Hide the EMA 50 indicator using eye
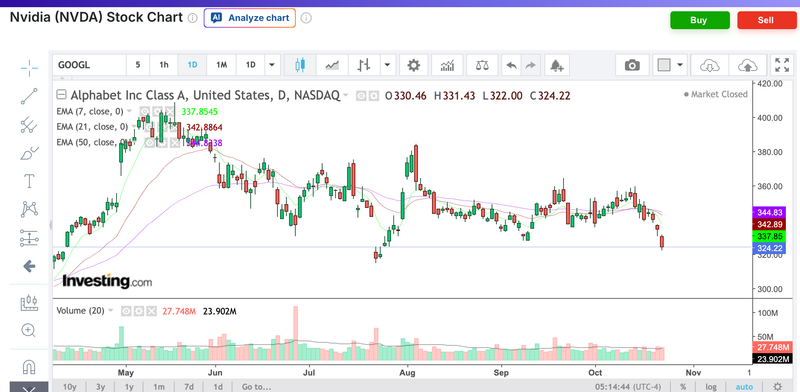This screenshot has height=392, width=800. pyautogui.click(x=149, y=143)
